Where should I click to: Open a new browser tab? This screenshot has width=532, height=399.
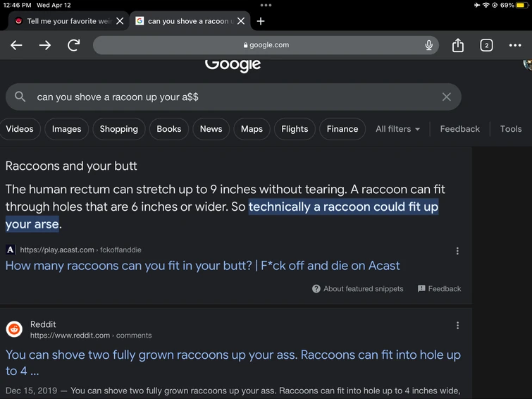click(261, 21)
